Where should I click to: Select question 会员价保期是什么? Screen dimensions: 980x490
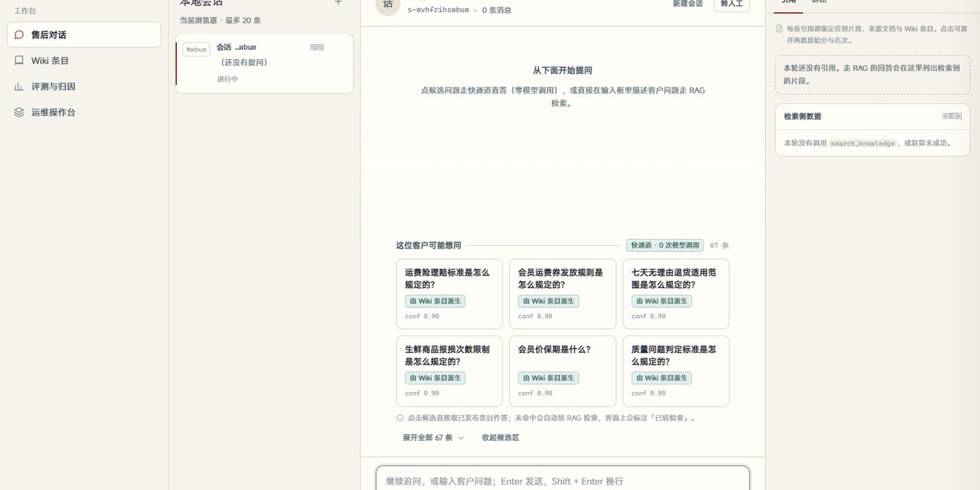point(562,371)
